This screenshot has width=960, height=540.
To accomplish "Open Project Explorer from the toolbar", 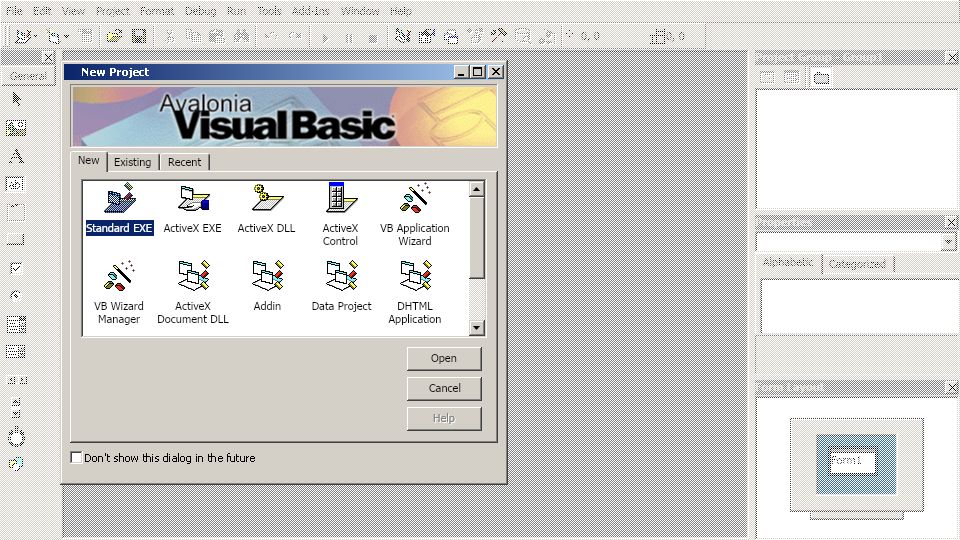I will [x=403, y=37].
